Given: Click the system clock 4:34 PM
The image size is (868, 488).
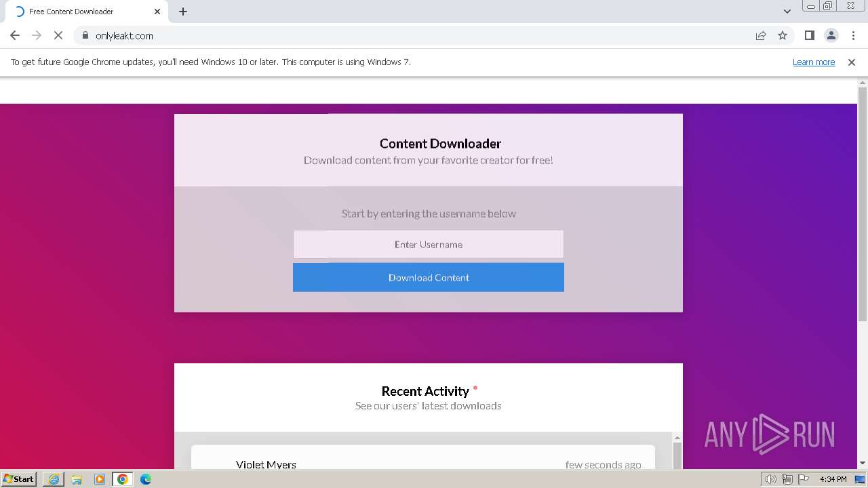Looking at the screenshot, I should pyautogui.click(x=833, y=479).
